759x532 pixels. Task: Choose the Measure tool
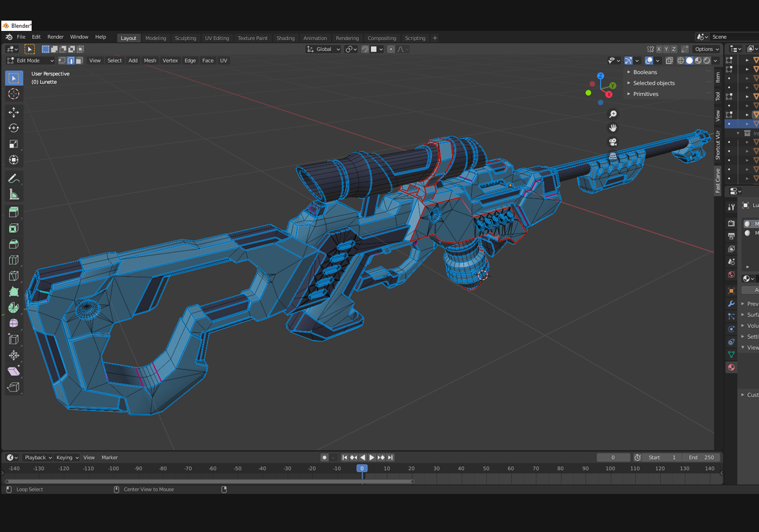(14, 195)
